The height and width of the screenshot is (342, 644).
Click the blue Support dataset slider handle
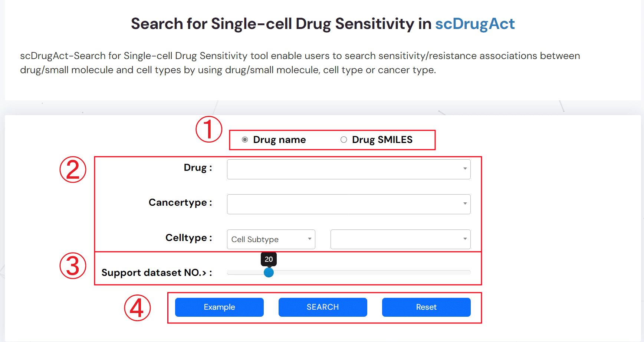269,273
